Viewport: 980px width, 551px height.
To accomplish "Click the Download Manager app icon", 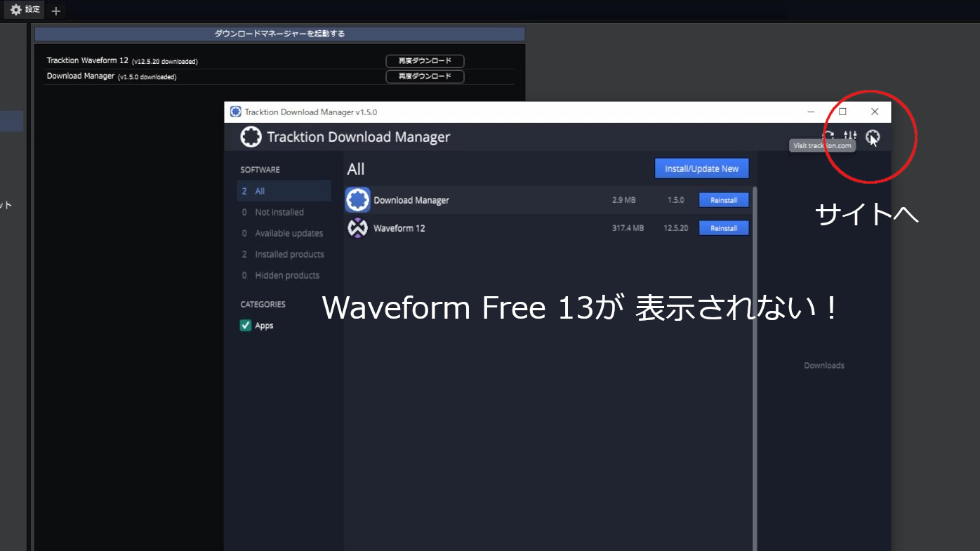I will click(x=357, y=199).
